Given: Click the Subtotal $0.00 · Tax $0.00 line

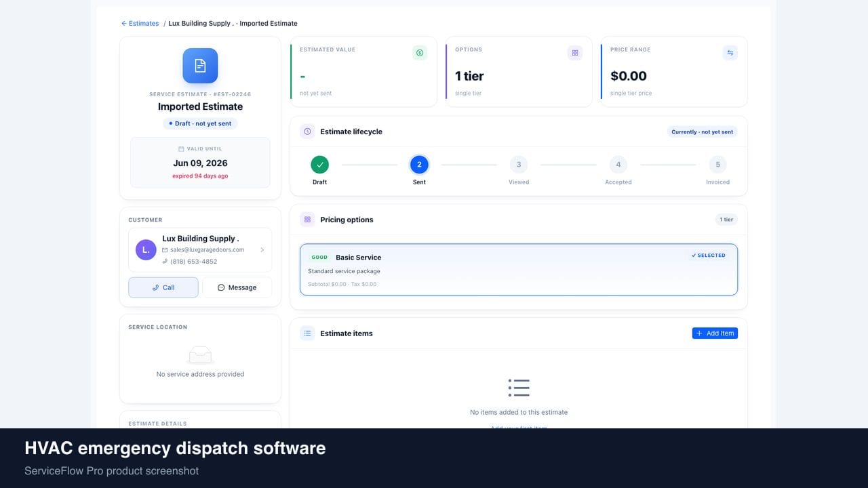Looking at the screenshot, I should point(342,284).
